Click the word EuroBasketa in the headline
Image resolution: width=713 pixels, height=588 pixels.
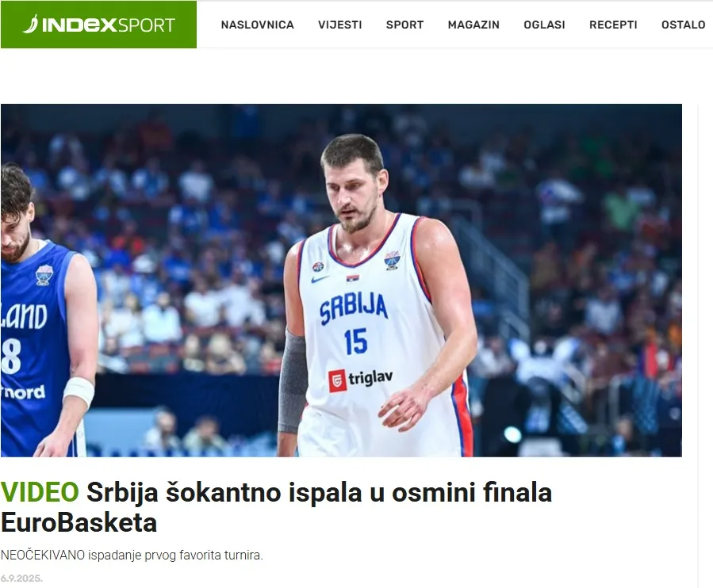coord(79,522)
